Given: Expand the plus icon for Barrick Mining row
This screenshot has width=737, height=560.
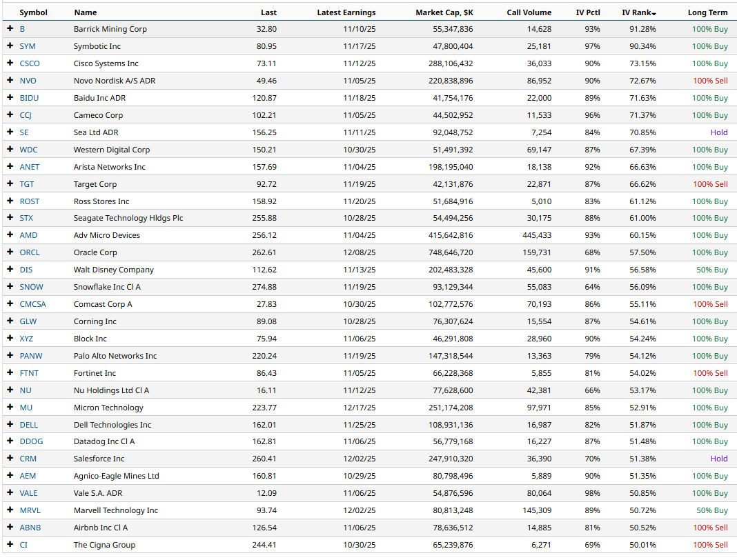Looking at the screenshot, I should [10, 29].
